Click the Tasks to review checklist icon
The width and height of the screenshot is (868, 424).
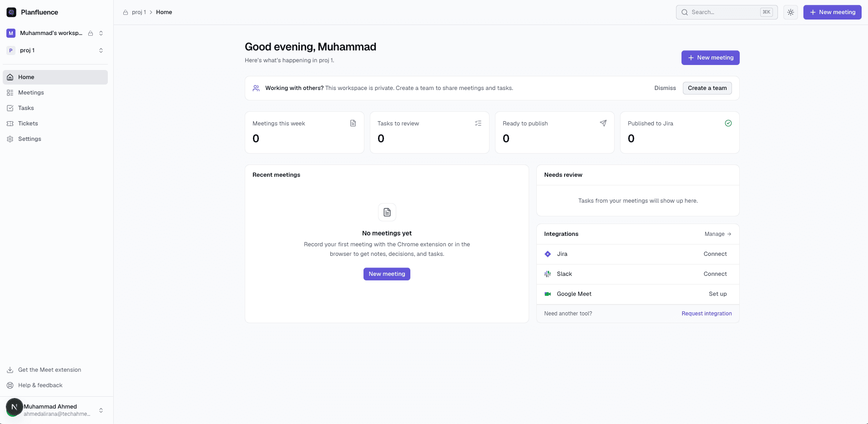click(478, 123)
